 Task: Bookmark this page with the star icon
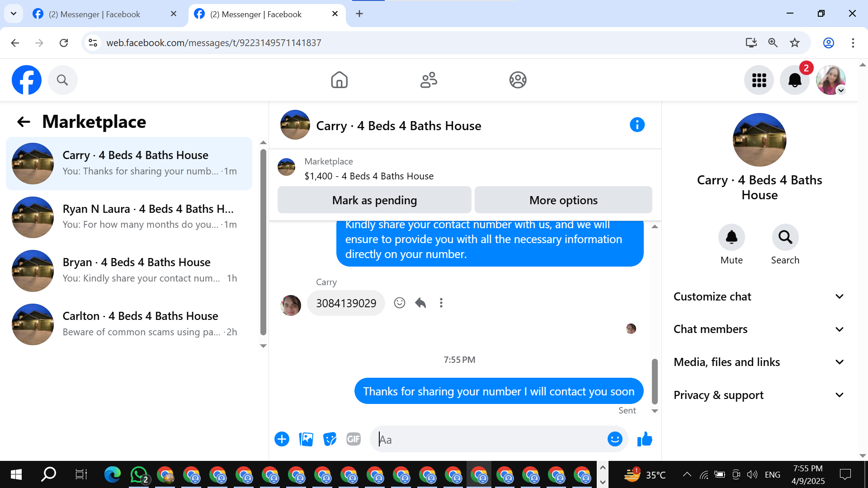click(795, 43)
